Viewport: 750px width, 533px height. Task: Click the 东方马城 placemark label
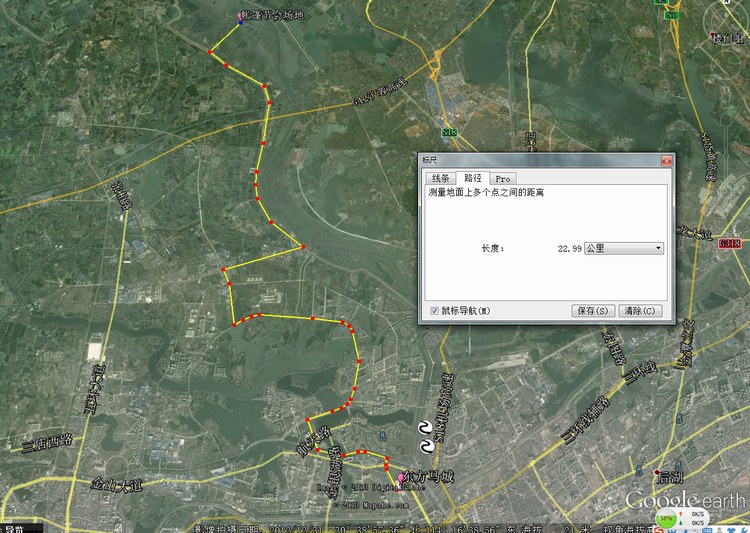[429, 477]
